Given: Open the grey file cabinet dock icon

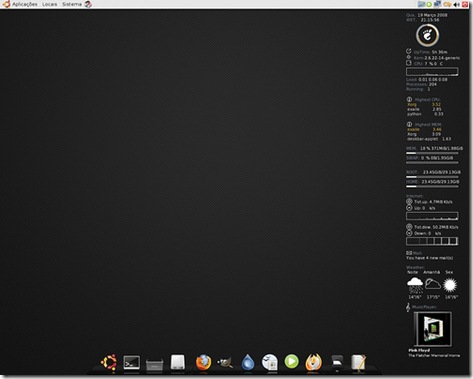Looking at the screenshot, I should click(x=155, y=364).
